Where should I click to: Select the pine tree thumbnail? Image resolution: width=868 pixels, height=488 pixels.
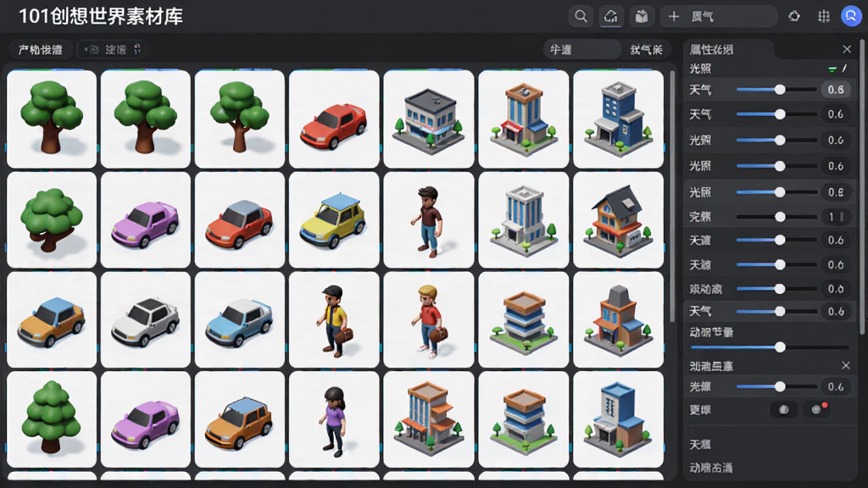click(52, 419)
